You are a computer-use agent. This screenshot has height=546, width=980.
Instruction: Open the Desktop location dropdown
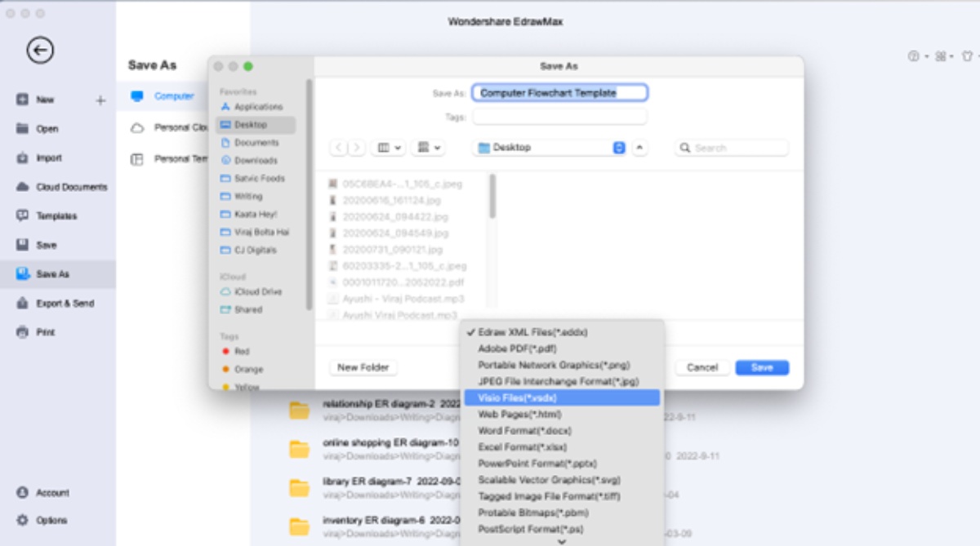coord(550,148)
